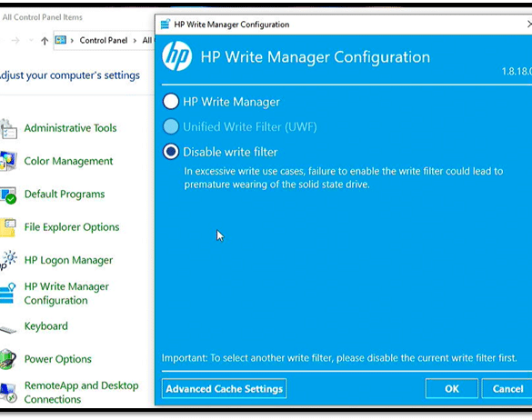
Task: Click the HP Write Manager title bar icon
Action: tap(166, 25)
